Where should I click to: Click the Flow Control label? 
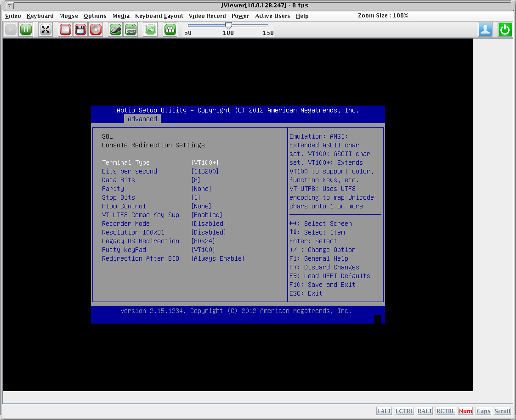(124, 206)
